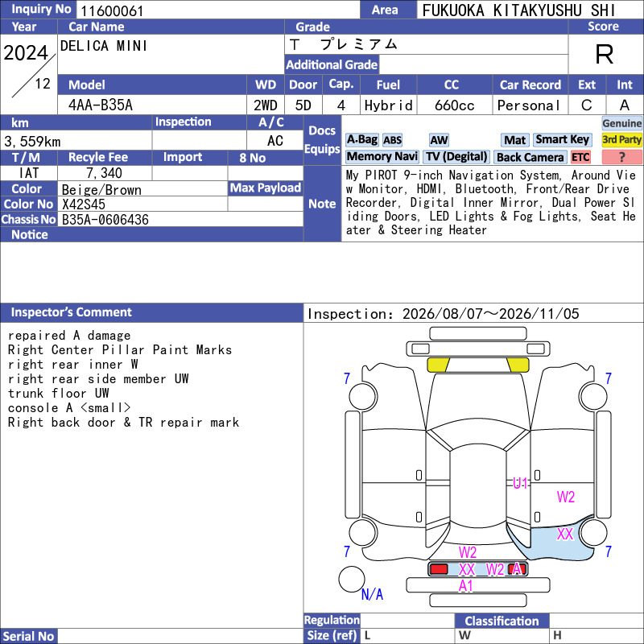The width and height of the screenshot is (644, 644).
Task: Select the Back Camera badge
Action: [x=530, y=157]
